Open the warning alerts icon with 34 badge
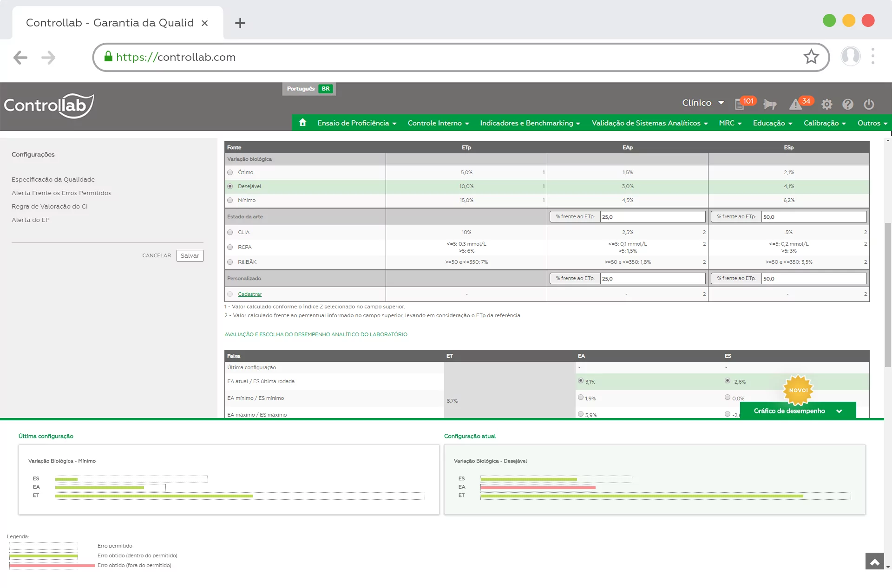 tap(796, 105)
